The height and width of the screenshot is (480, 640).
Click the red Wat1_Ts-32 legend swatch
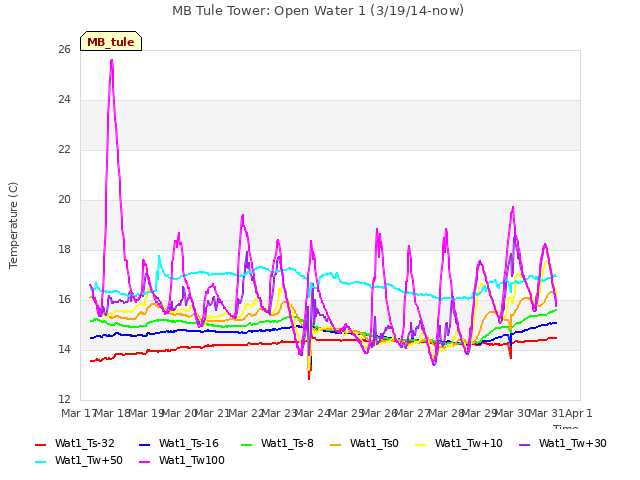click(x=41, y=444)
